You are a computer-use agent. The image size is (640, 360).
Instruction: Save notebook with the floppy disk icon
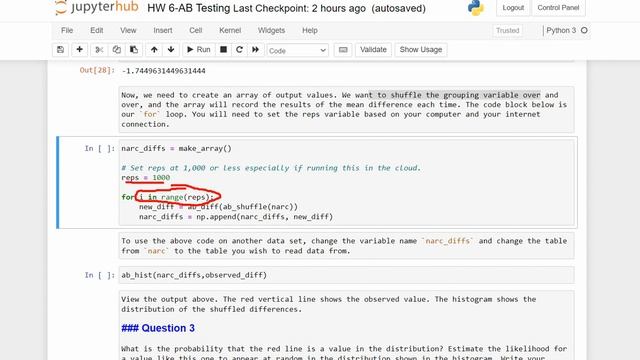60,50
